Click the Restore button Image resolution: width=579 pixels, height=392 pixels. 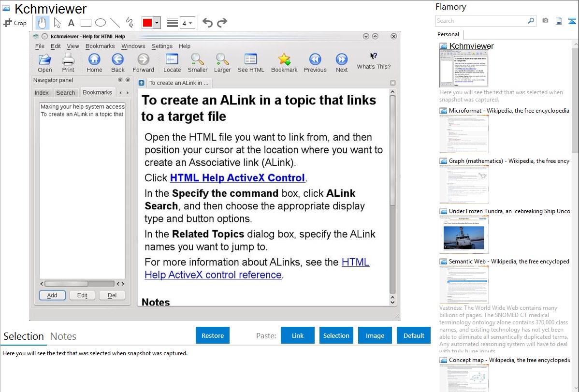[x=213, y=335]
